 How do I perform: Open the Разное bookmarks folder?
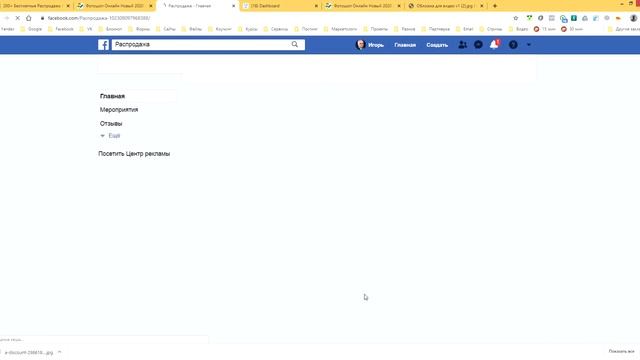pos(404,29)
